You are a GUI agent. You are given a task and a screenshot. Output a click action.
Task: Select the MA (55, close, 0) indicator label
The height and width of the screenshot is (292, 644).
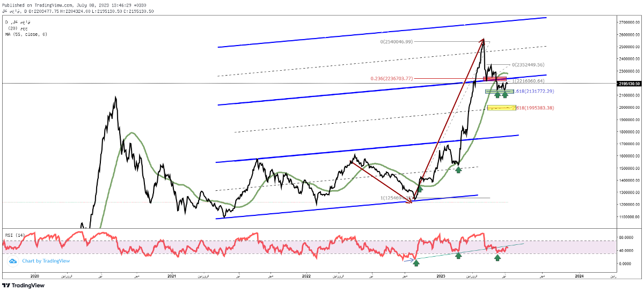tap(26, 34)
